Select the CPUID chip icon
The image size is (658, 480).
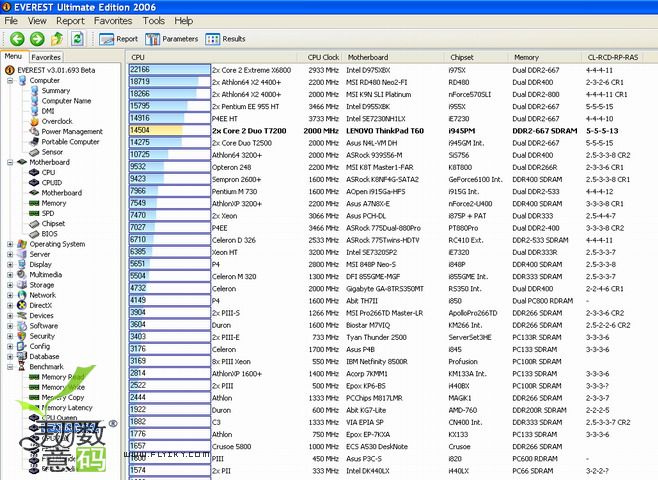34,183
